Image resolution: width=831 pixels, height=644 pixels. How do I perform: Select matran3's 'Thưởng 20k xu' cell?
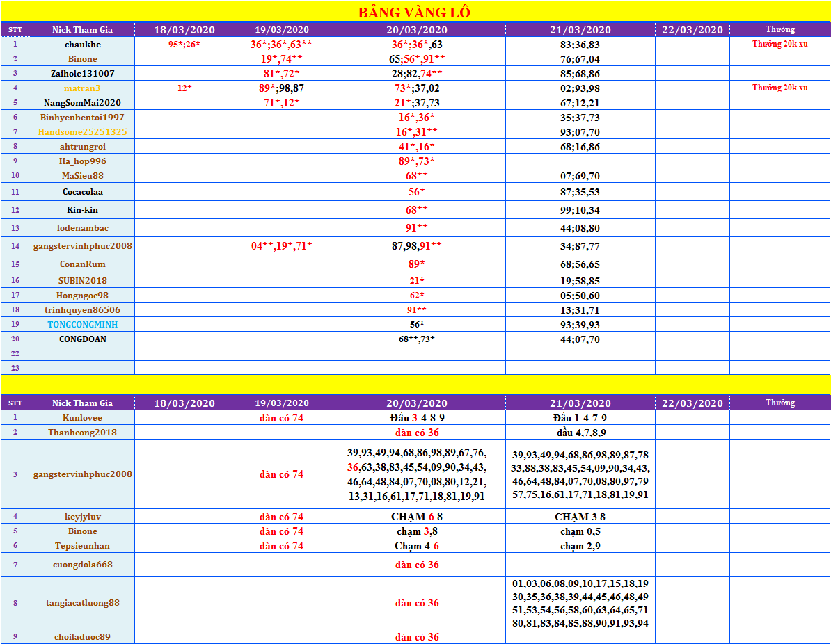pos(780,88)
